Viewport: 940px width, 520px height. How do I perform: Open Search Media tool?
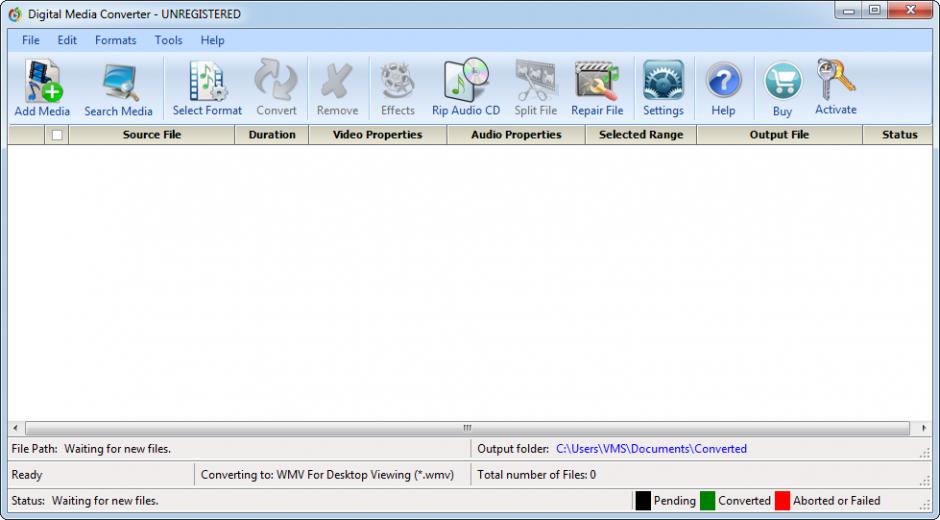[118, 88]
